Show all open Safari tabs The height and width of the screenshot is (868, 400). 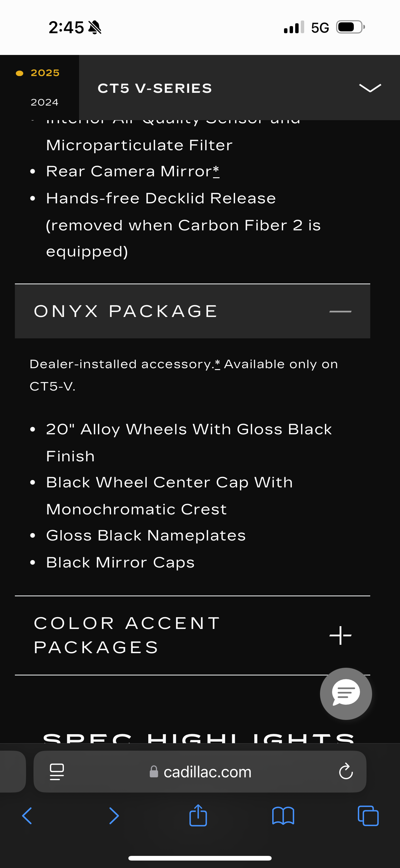pyautogui.click(x=368, y=816)
